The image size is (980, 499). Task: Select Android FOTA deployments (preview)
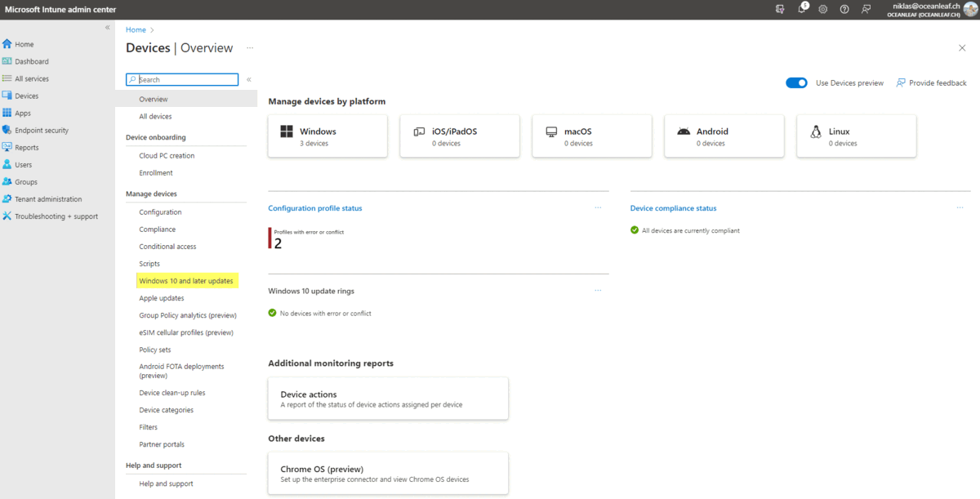coord(181,371)
